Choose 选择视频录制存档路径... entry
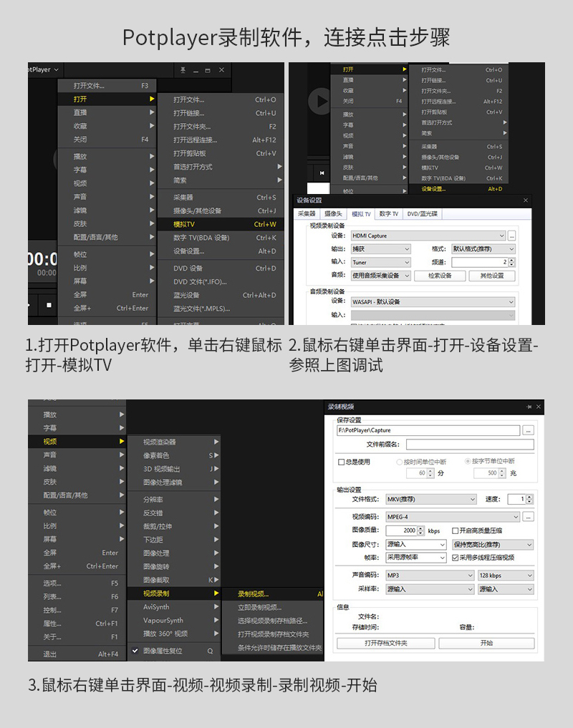Screen dimensions: 573x728 273,621
